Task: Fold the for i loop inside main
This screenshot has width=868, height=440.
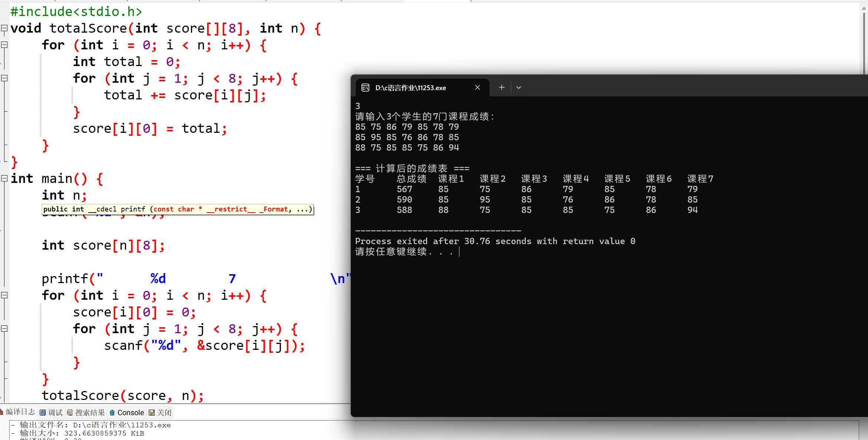Action: tap(4, 295)
